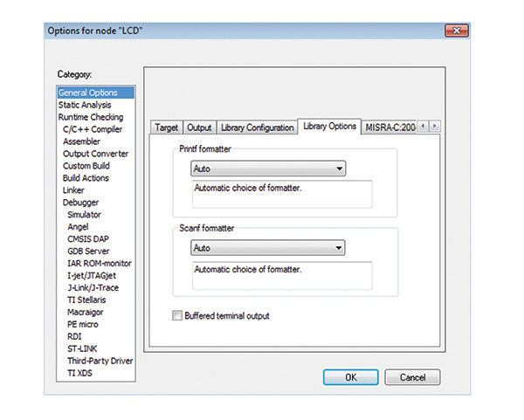Close the Options dialog window
524x420 pixels.
pos(458,32)
